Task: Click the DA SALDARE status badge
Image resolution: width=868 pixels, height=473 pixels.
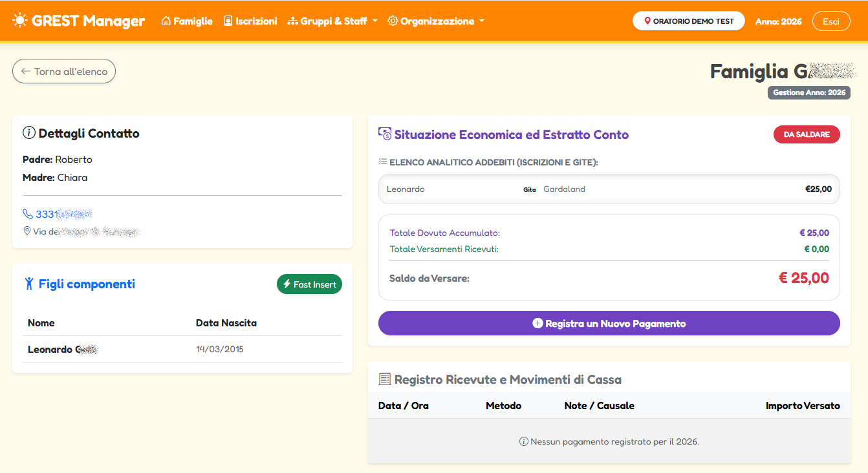Action: (807, 134)
